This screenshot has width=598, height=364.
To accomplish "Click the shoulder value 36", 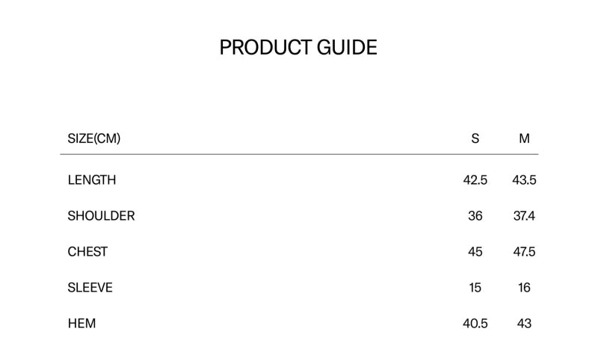I will [475, 216].
